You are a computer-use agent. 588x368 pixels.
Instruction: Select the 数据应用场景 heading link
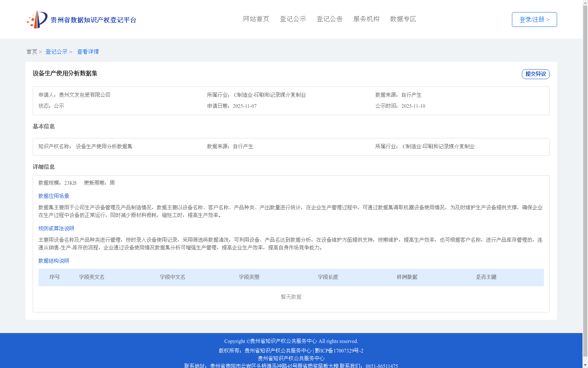53,196
